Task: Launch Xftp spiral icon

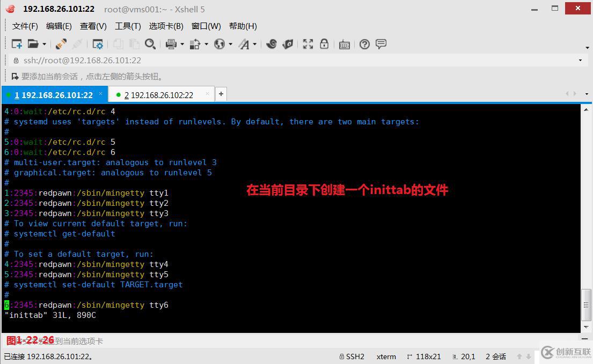Action: point(271,44)
